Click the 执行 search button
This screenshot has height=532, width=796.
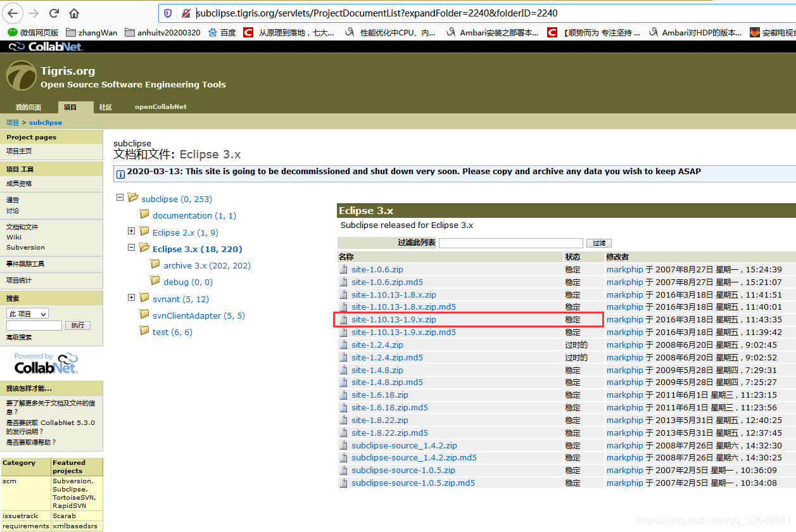click(x=77, y=326)
